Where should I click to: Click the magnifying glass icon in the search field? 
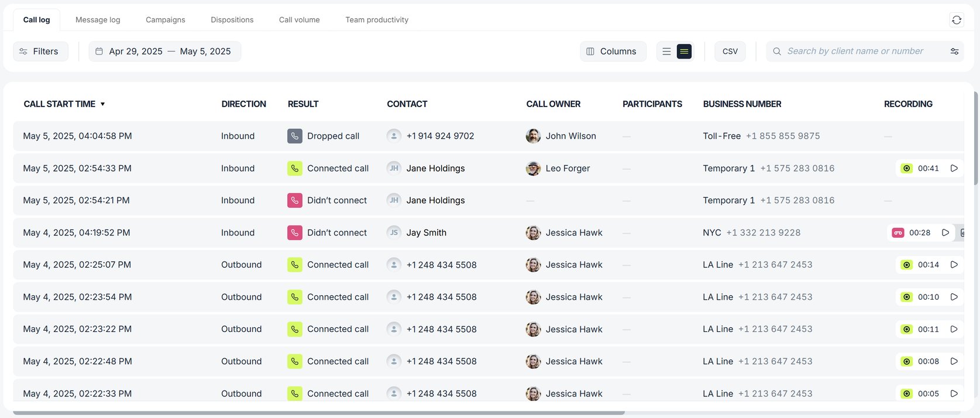click(776, 51)
